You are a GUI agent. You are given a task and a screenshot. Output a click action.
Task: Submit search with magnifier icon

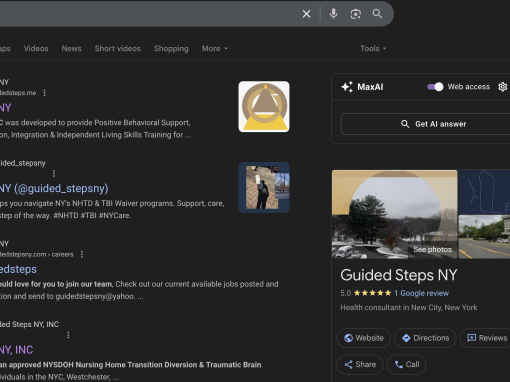coord(377,14)
